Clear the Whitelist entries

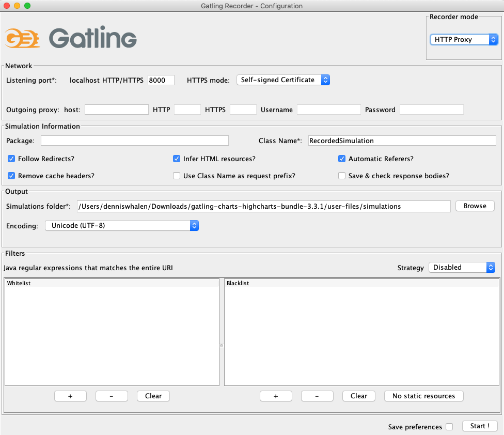[x=153, y=396]
